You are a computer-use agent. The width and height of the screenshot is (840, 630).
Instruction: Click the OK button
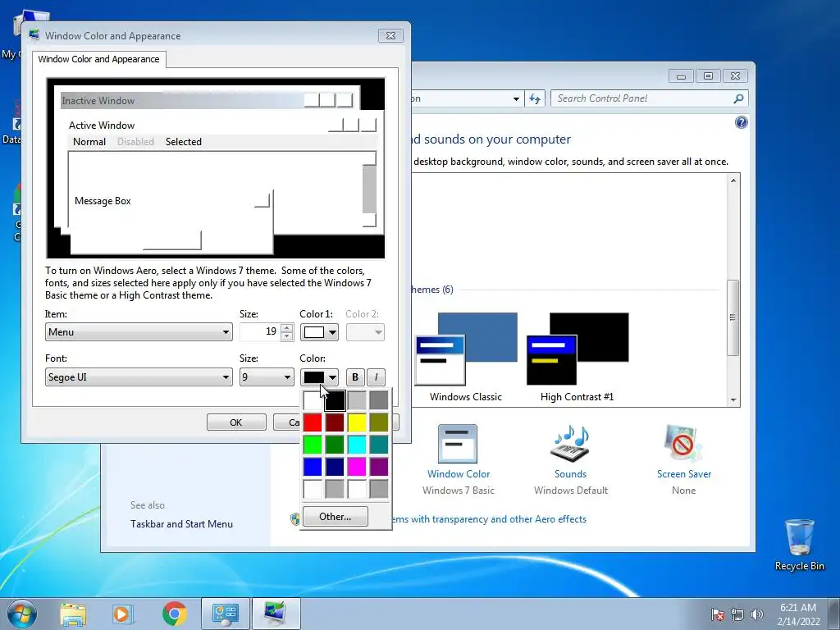236,422
